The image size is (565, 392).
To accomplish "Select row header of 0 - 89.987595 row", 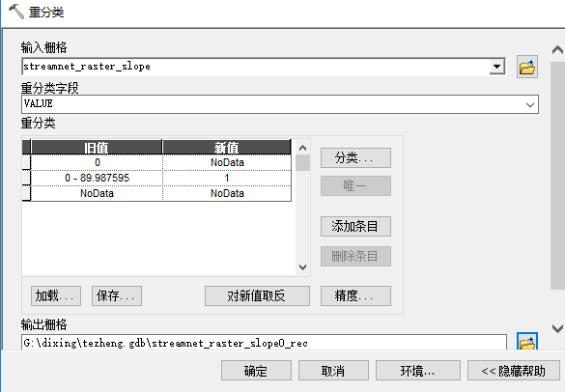I will tap(26, 178).
